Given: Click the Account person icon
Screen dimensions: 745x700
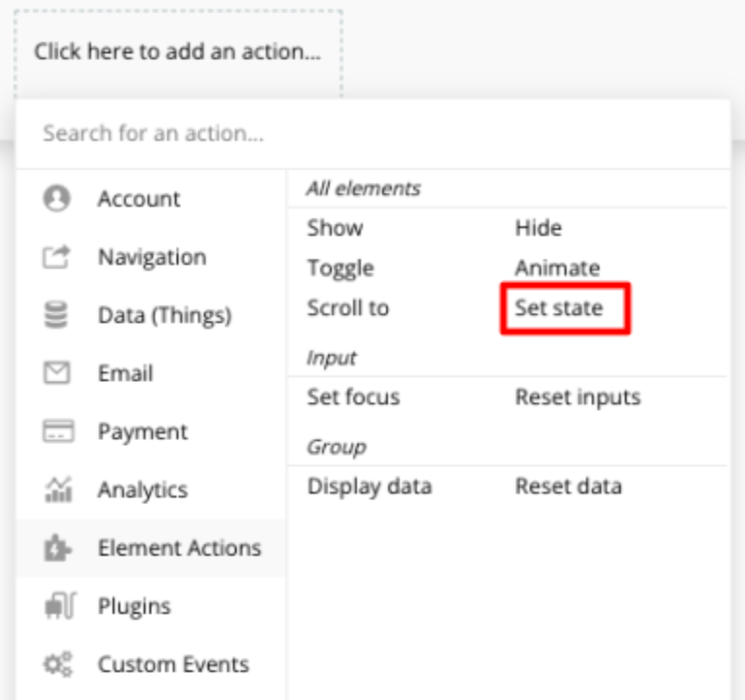Looking at the screenshot, I should (58, 199).
